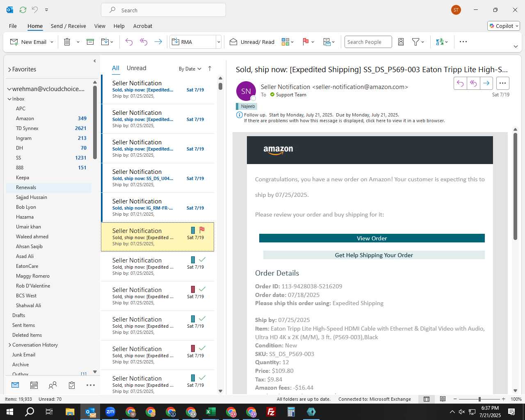Open the Categorize color squares icon
The height and width of the screenshot is (420, 525).
tap(285, 42)
